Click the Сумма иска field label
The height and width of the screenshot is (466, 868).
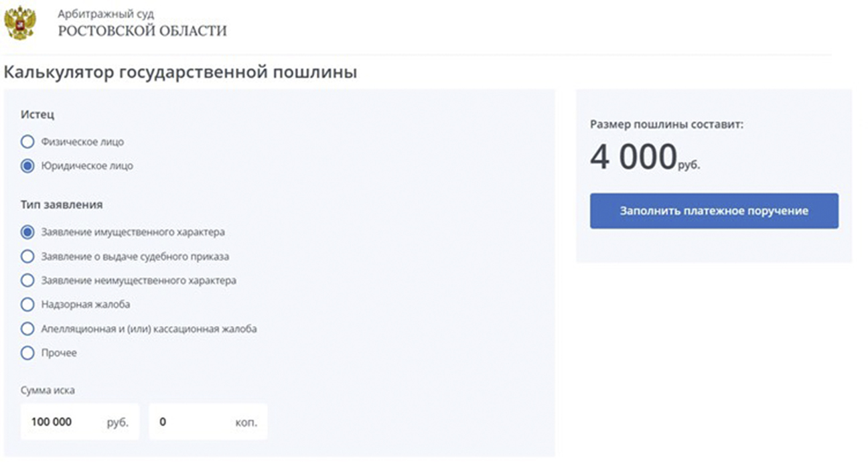[48, 390]
